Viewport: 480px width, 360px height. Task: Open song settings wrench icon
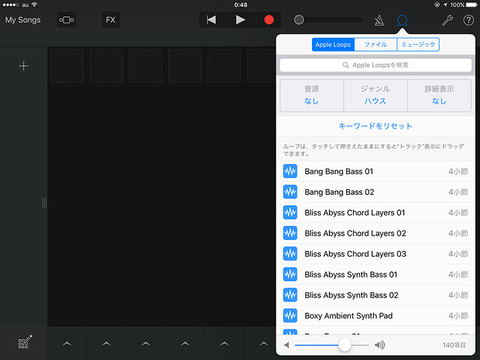pyautogui.click(x=447, y=20)
